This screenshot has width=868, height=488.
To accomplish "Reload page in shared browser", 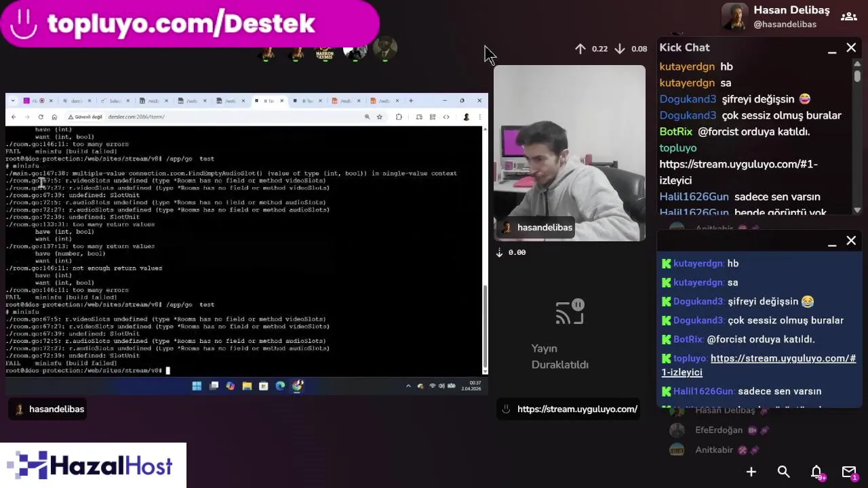I will pos(41,117).
